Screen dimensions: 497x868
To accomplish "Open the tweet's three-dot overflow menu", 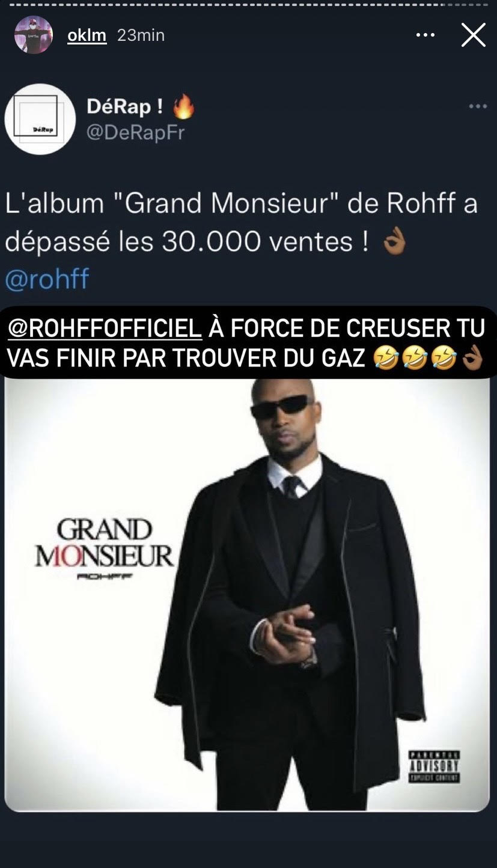I will tap(478, 106).
